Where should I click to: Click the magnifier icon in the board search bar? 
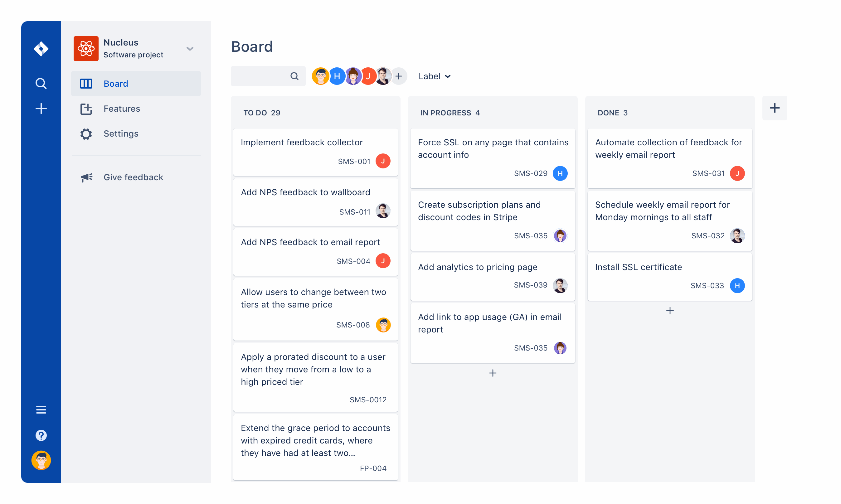(x=294, y=76)
